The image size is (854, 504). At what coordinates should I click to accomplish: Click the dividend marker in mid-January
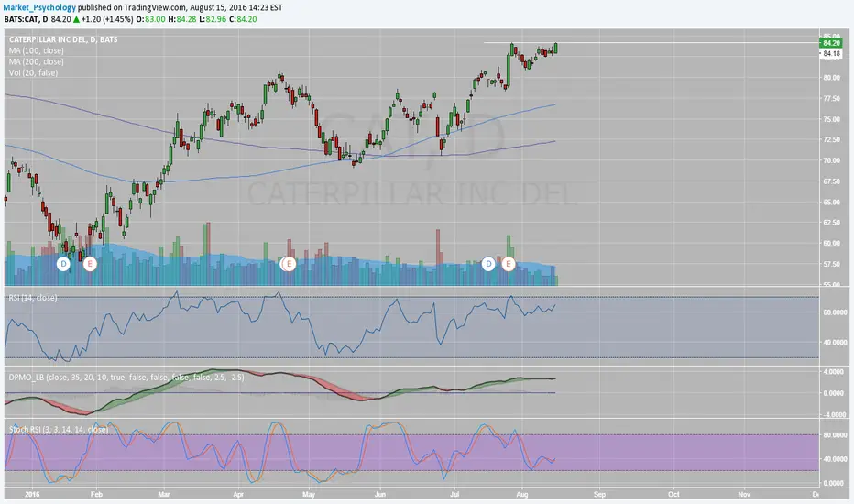pyautogui.click(x=64, y=264)
